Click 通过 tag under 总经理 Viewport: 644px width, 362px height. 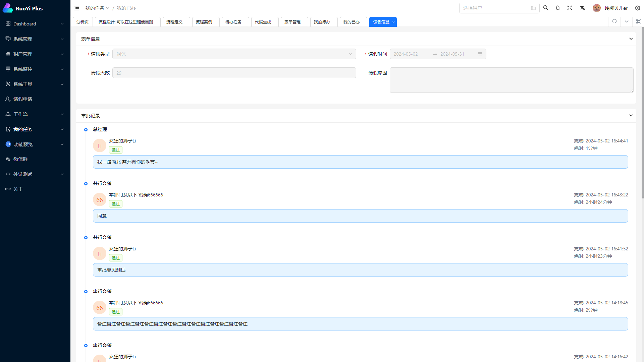[116, 150]
